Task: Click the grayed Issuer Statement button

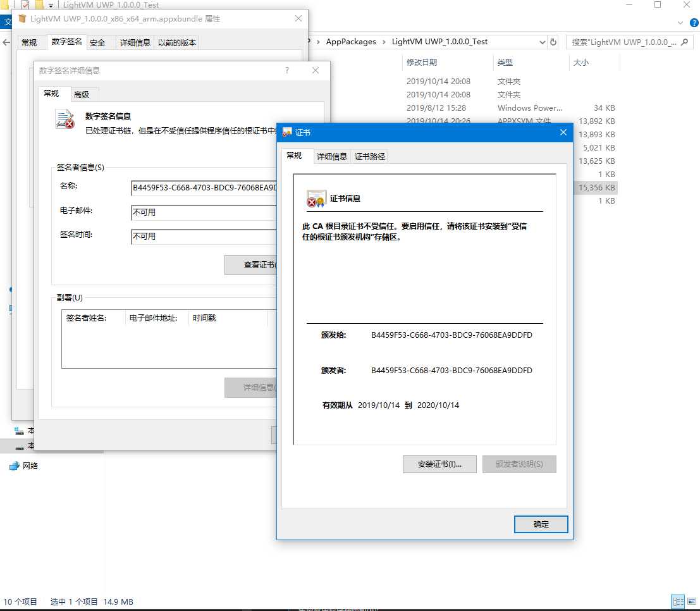Action: tap(519, 464)
